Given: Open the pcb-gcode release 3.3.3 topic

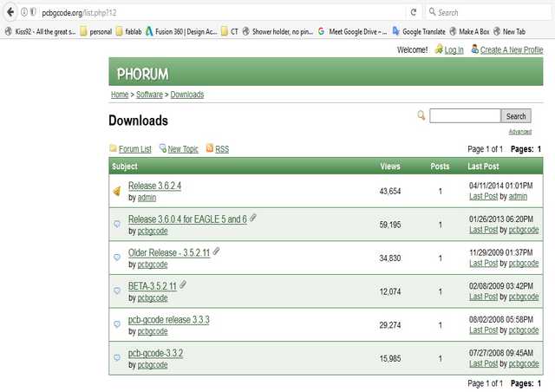Looking at the screenshot, I should point(169,320).
